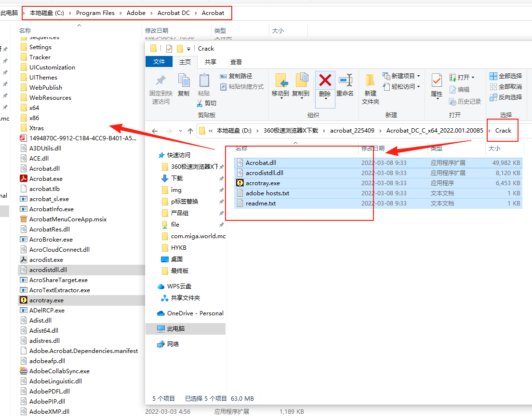Image resolution: width=532 pixels, height=420 pixels.
Task: Sort by 名称 column in back window
Action: click(x=25, y=30)
